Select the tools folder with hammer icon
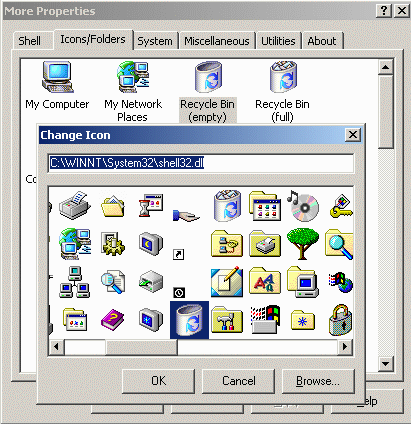The image size is (411, 424). point(227,320)
